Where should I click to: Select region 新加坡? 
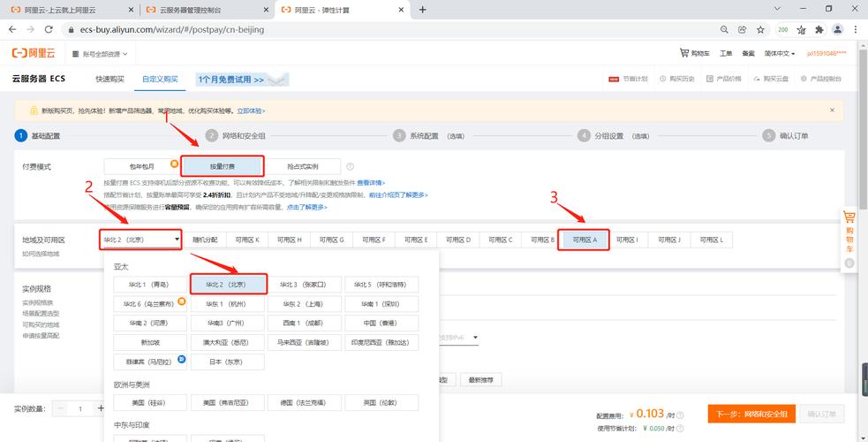(149, 342)
